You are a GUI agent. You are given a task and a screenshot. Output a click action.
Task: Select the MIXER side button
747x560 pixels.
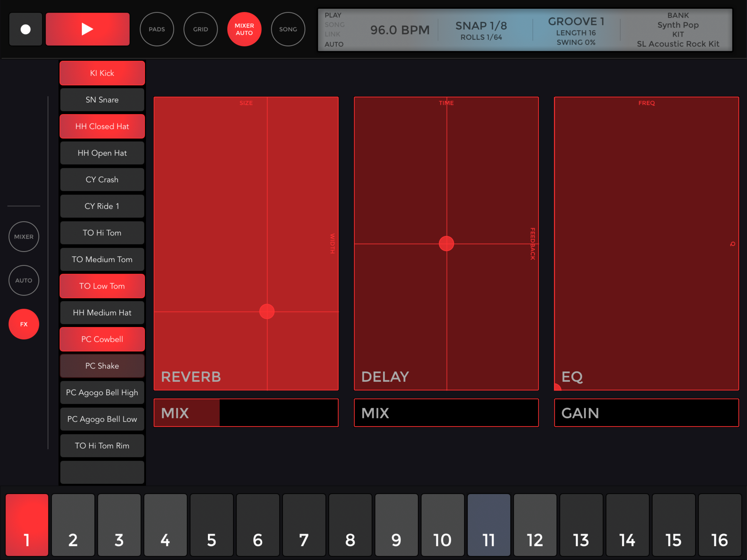pyautogui.click(x=24, y=237)
